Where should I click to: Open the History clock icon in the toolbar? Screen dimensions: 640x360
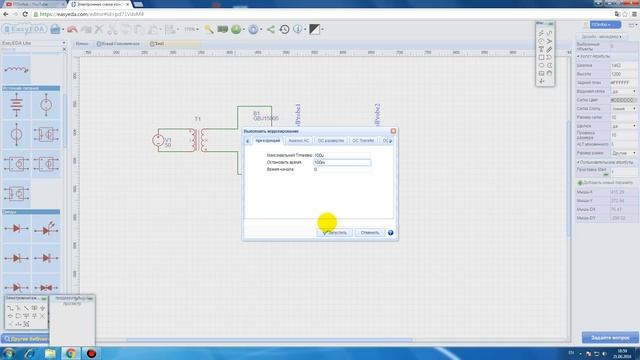[x=284, y=29]
